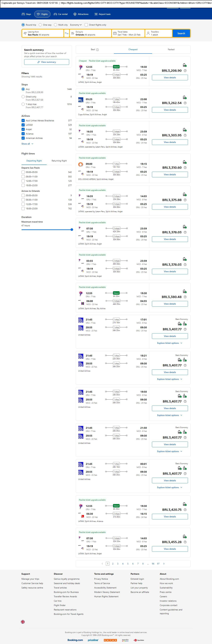Screen dimensions: 212x644
Task: Switch to the Fastest results tab
Action: coord(171,49)
